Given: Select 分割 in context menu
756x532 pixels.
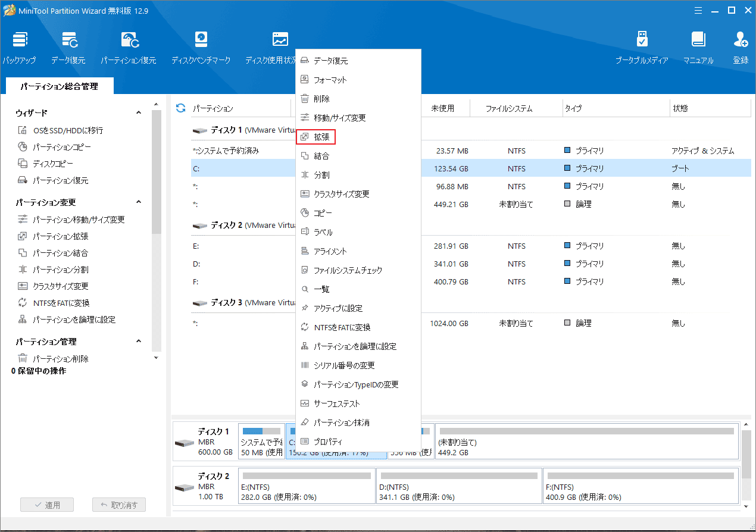Looking at the screenshot, I should [358, 175].
